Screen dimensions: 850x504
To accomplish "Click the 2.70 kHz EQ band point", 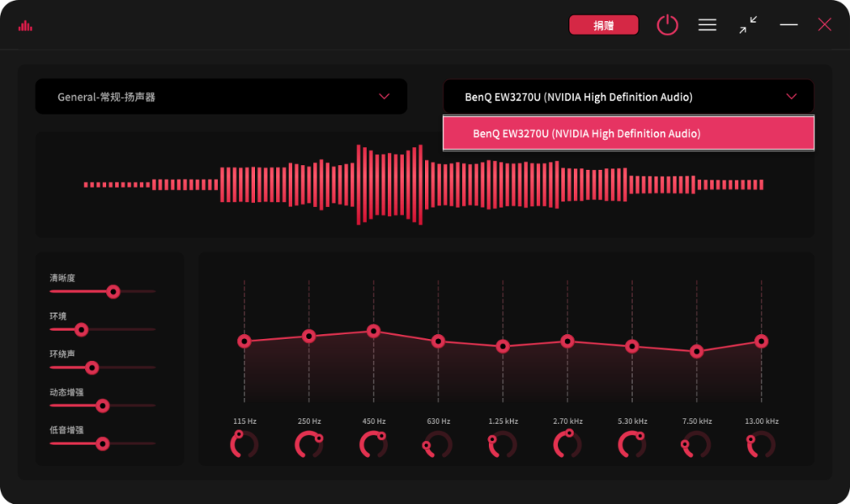I will [x=567, y=341].
